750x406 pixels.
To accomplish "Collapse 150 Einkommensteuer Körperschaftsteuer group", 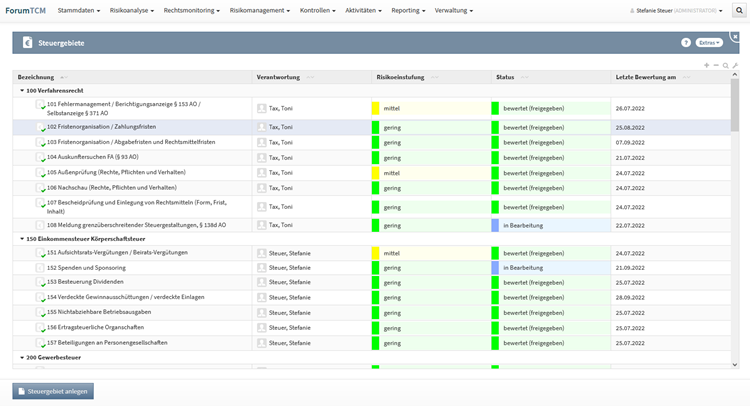I will [x=21, y=239].
